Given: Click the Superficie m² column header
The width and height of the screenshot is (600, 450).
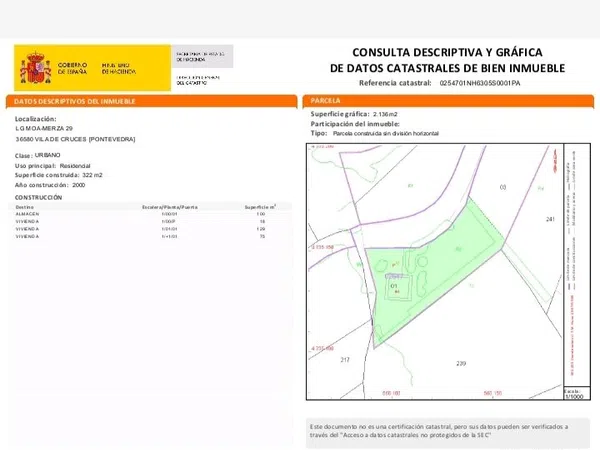Looking at the screenshot, I should point(260,207).
